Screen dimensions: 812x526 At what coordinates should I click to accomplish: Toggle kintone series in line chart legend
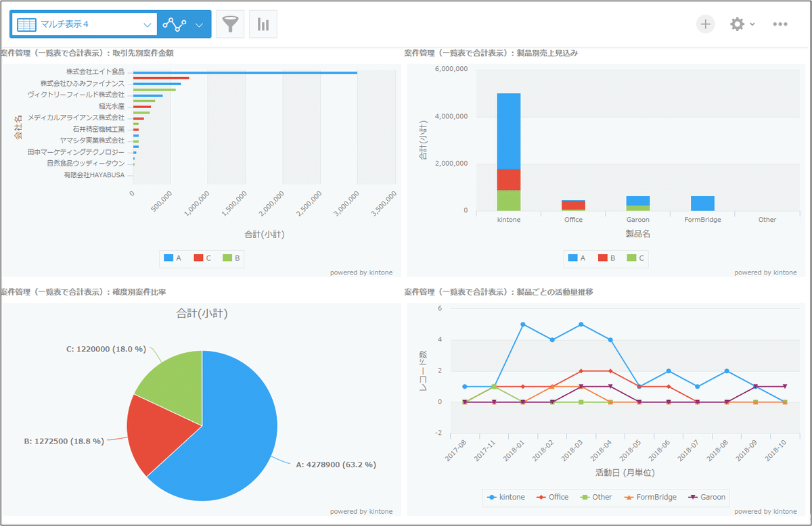(506, 497)
